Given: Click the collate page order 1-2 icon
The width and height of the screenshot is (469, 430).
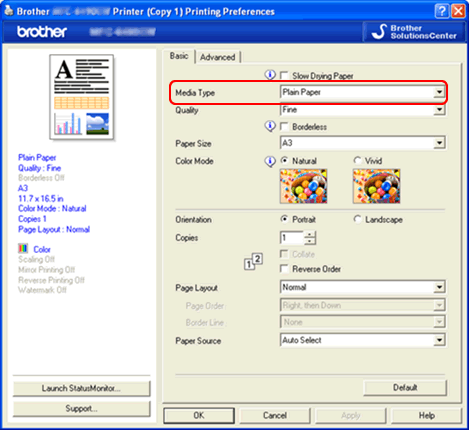Looking at the screenshot, I should coord(253,262).
